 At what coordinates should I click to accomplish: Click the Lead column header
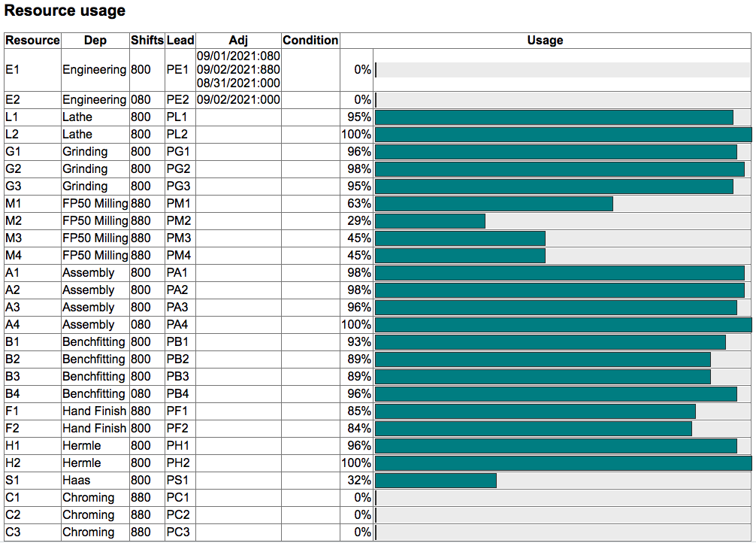point(180,41)
